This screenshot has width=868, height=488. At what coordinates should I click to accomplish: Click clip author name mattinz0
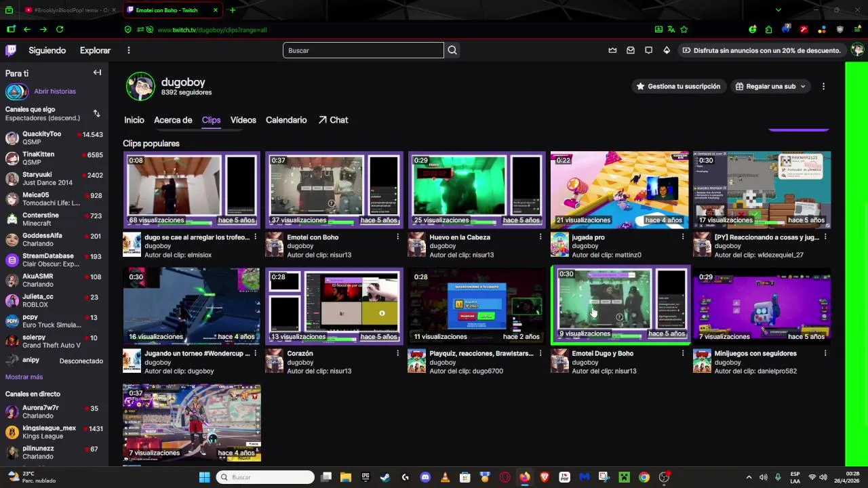click(627, 255)
